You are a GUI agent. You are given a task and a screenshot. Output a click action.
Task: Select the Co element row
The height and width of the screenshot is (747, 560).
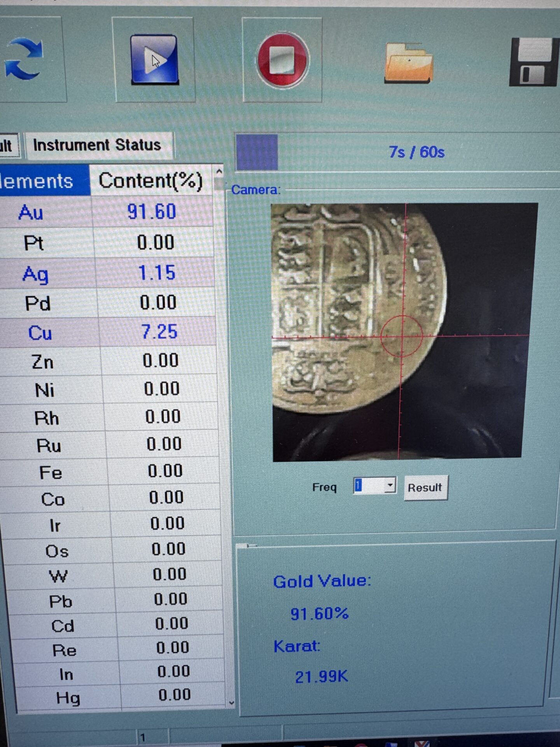click(111, 498)
